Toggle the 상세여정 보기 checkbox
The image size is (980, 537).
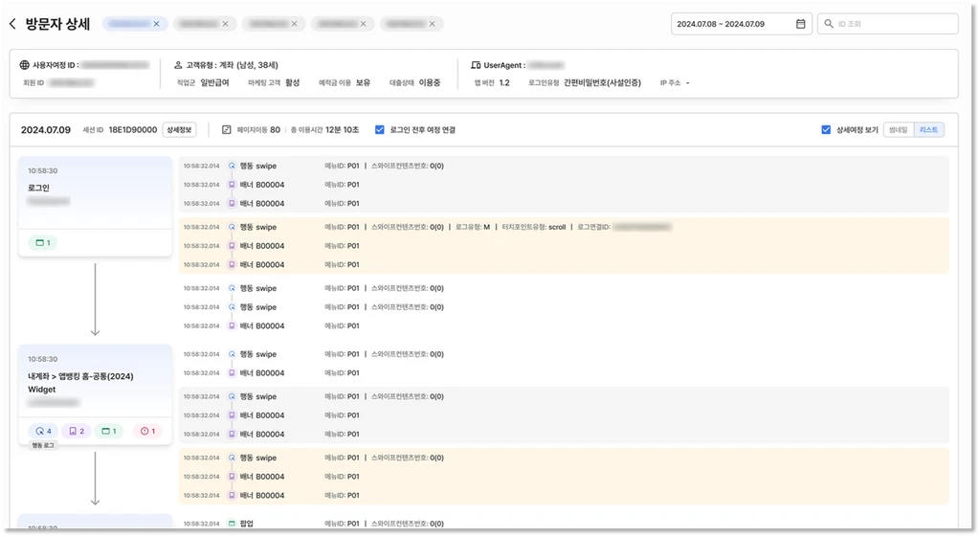point(826,129)
